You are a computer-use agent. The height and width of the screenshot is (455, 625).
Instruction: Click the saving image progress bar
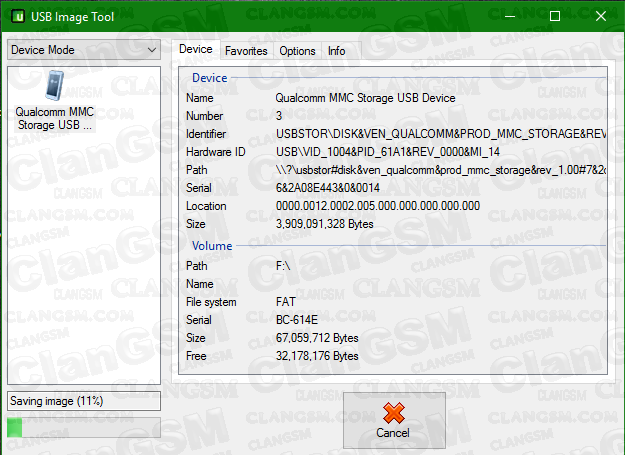[x=84, y=428]
